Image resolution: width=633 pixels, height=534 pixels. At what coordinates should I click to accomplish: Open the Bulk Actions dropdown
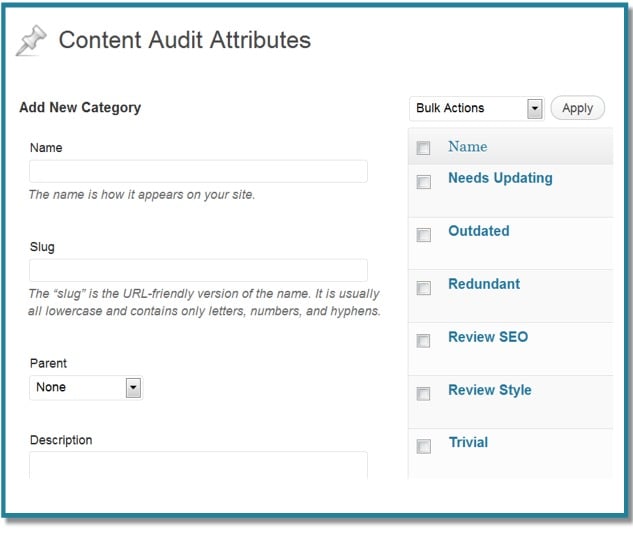pyautogui.click(x=476, y=108)
